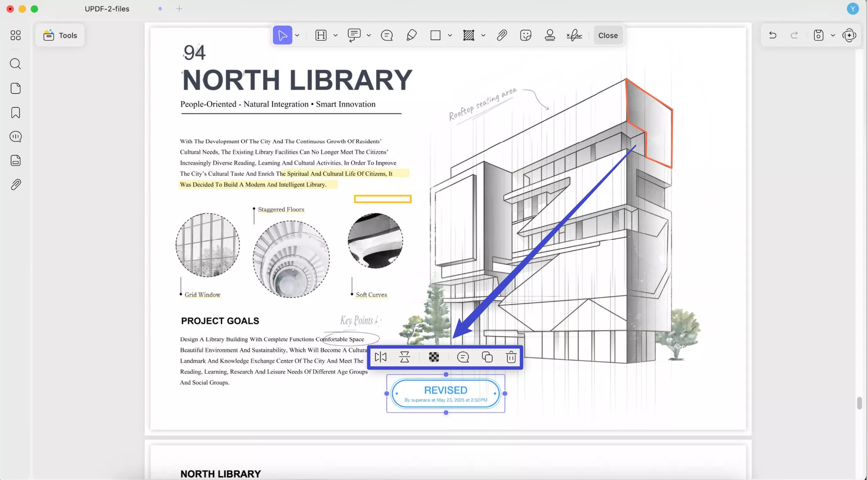Viewport: 868px width, 480px height.
Task: Open the pages panel in sidebar
Action: click(x=16, y=88)
